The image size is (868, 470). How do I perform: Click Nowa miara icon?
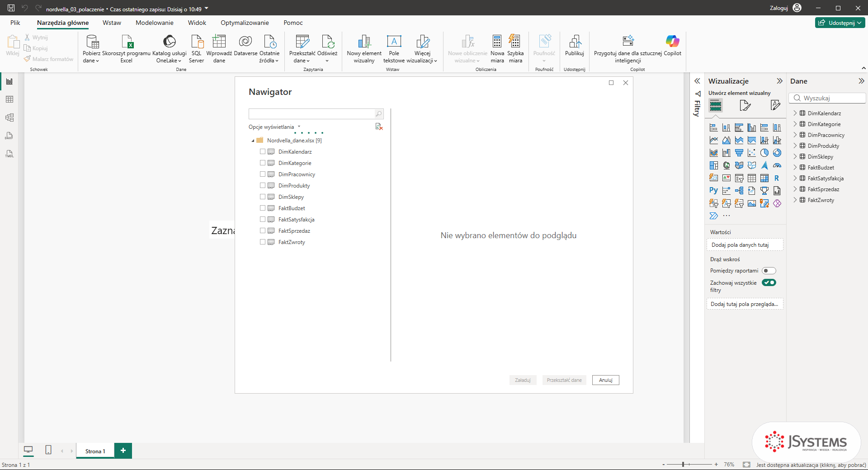point(497,42)
